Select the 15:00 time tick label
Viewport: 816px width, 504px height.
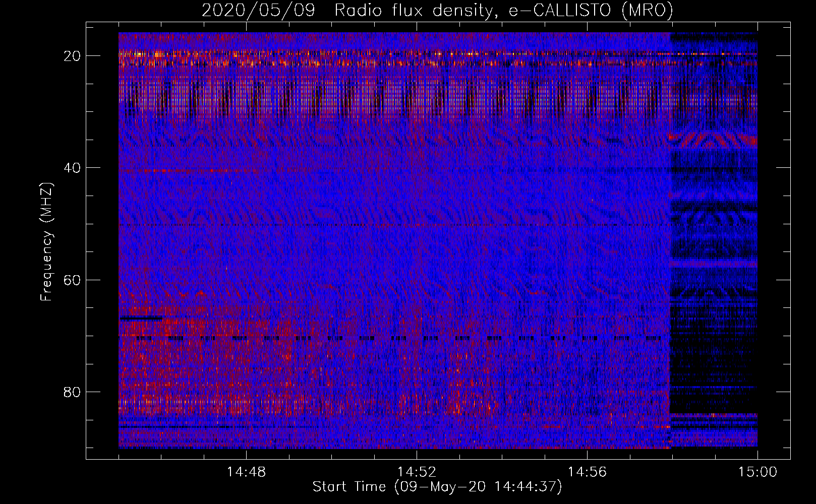click(757, 472)
